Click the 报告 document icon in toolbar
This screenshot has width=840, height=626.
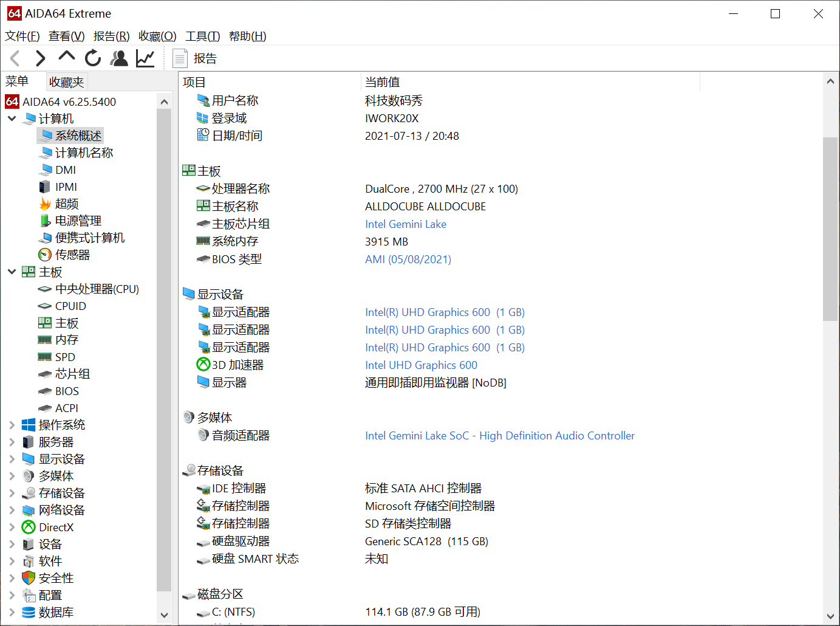(180, 58)
